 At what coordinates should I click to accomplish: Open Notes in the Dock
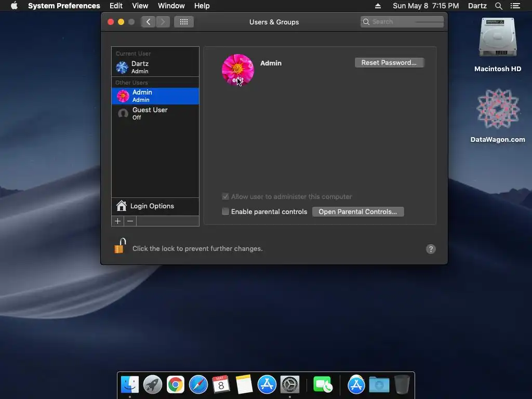point(244,385)
